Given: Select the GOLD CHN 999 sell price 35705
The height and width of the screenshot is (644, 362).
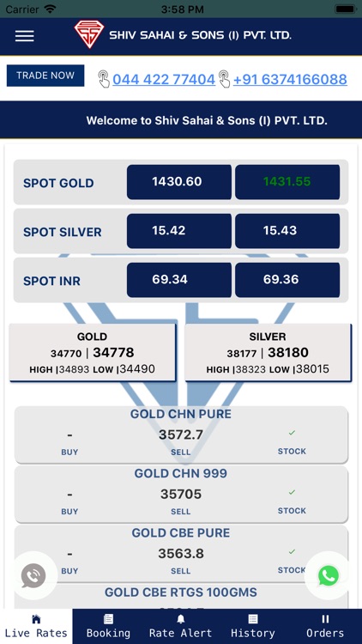Looking at the screenshot, I should [x=181, y=494].
